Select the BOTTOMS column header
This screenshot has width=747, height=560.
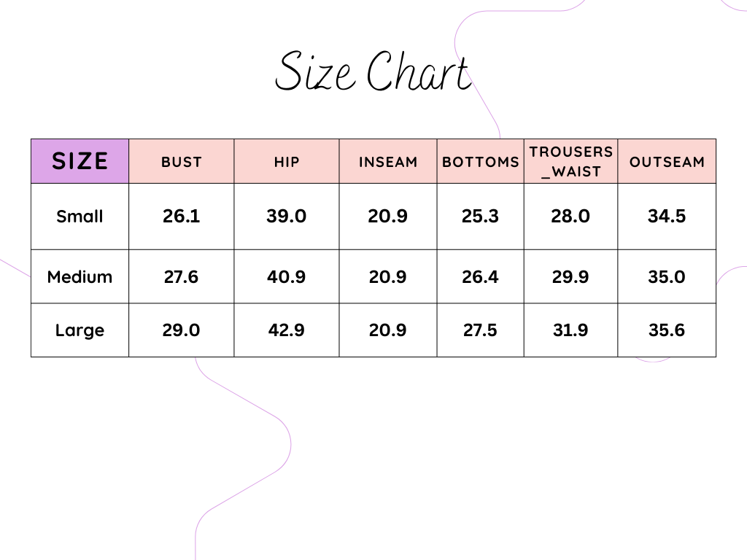(481, 162)
